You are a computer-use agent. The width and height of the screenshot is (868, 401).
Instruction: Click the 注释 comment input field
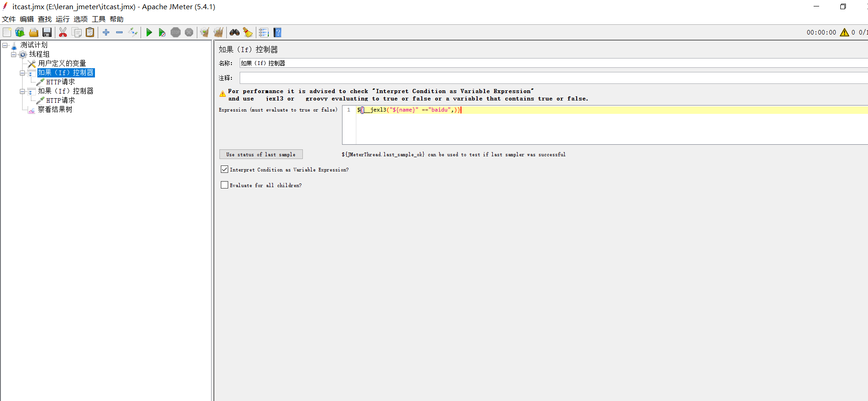tap(554, 78)
